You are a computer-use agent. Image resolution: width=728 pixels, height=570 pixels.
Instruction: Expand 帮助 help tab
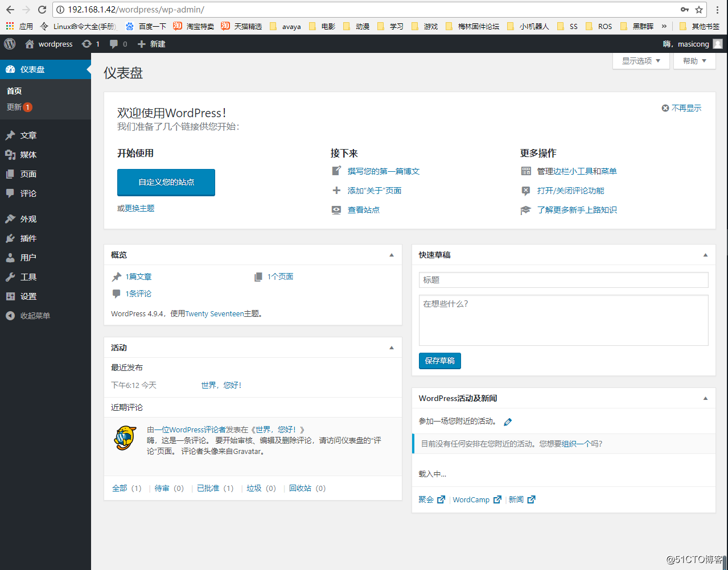[694, 61]
